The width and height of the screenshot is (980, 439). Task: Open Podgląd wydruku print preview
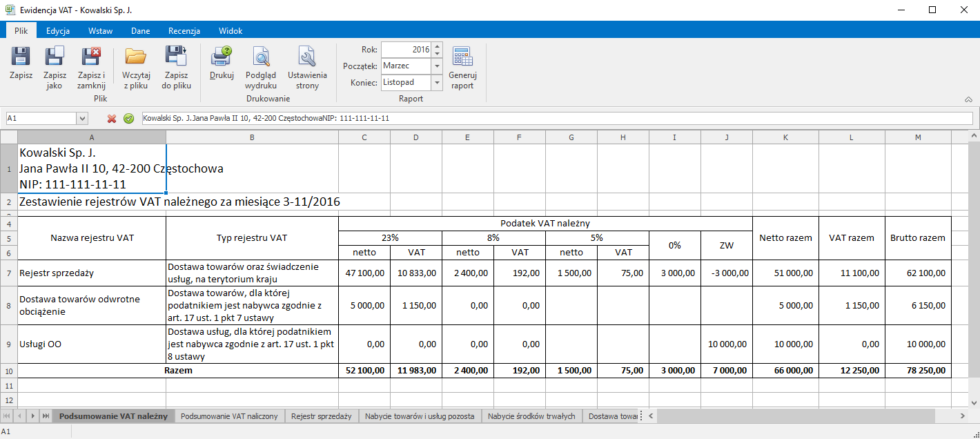click(x=261, y=57)
